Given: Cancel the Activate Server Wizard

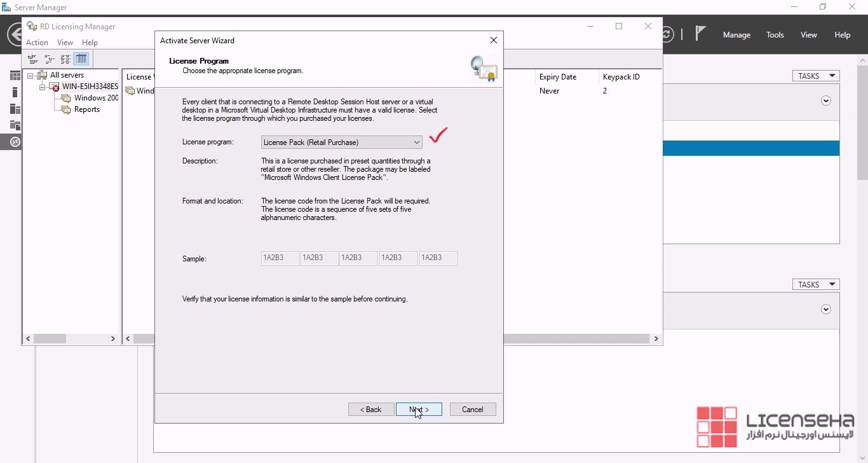Looking at the screenshot, I should (473, 410).
